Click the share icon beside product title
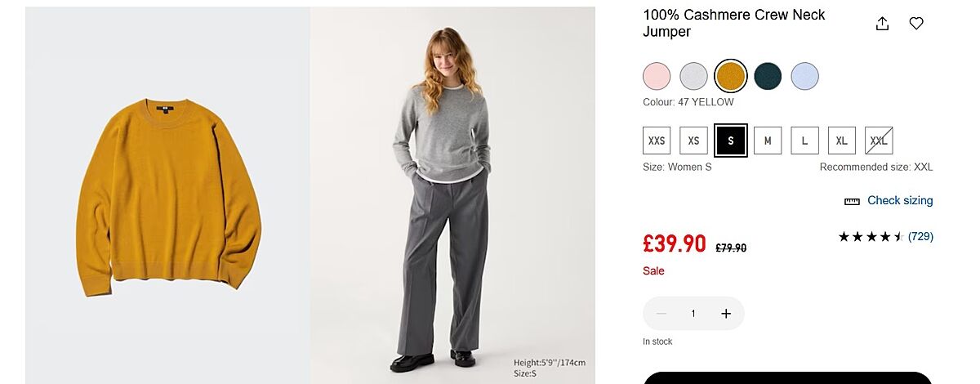This screenshot has width=980, height=384. [882, 24]
